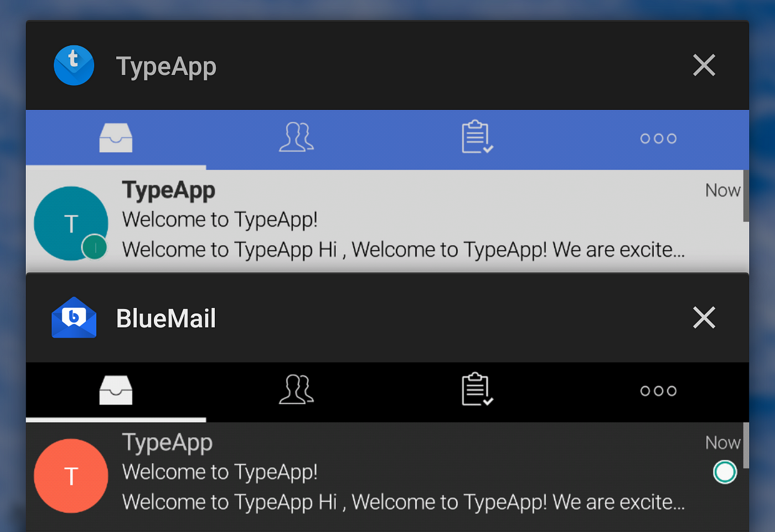The height and width of the screenshot is (532, 775).
Task: Open the email preview line in the BlueMail inbox
Action: click(x=404, y=502)
